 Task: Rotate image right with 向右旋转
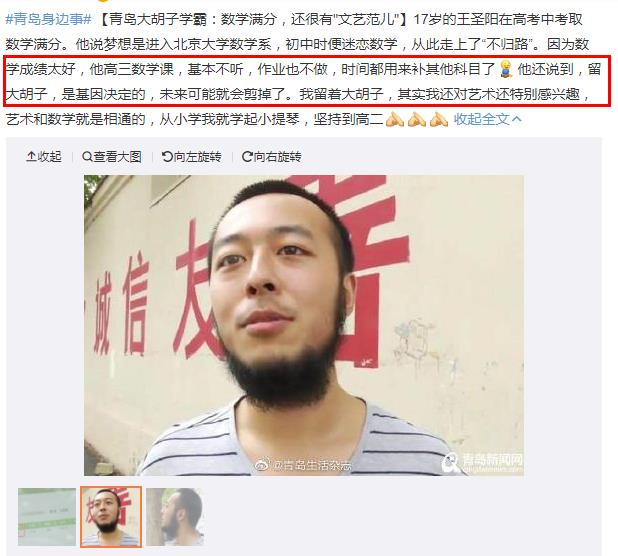[x=272, y=157]
